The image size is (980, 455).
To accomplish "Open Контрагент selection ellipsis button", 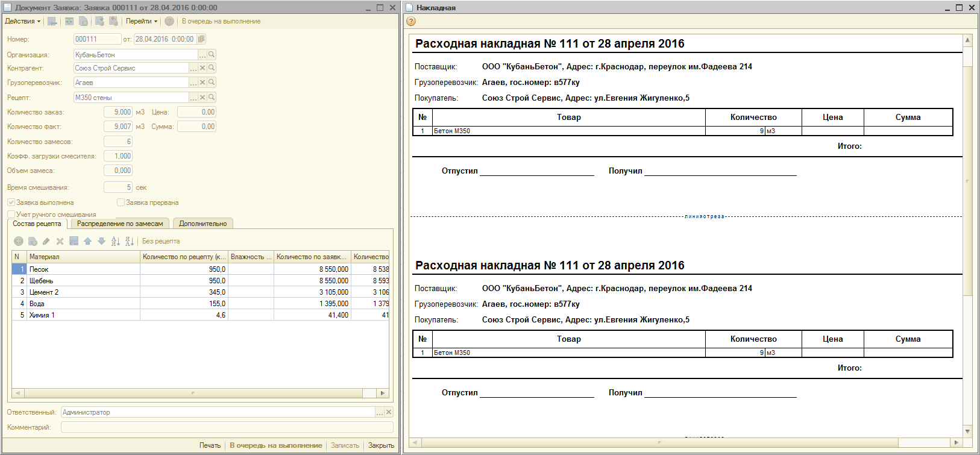I will coord(193,68).
